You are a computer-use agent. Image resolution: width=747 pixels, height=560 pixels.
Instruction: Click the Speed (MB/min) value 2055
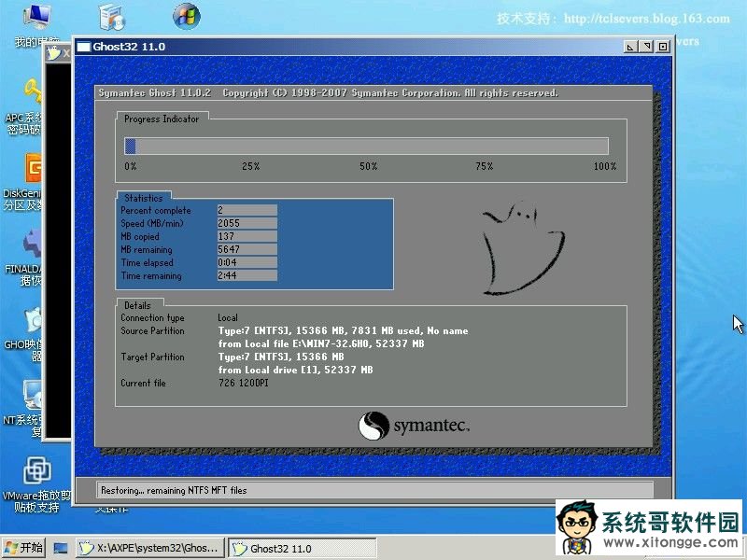click(x=247, y=223)
